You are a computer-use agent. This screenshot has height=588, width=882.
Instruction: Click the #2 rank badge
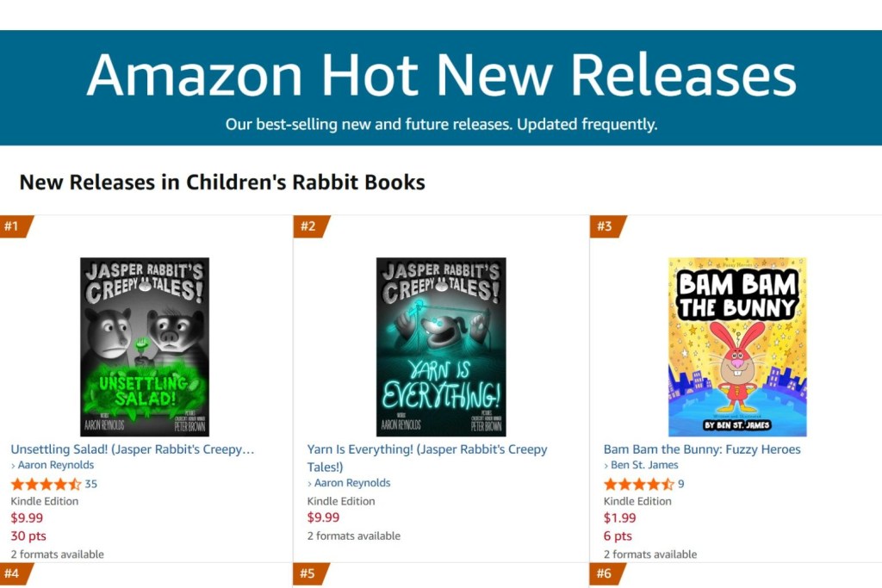point(310,226)
